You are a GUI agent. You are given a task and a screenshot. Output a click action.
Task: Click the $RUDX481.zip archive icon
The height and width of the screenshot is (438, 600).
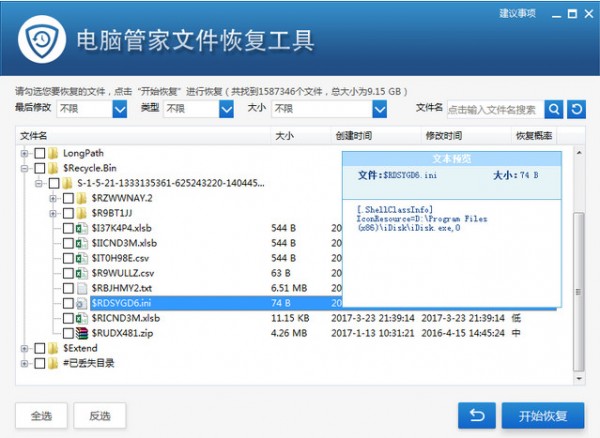82,333
